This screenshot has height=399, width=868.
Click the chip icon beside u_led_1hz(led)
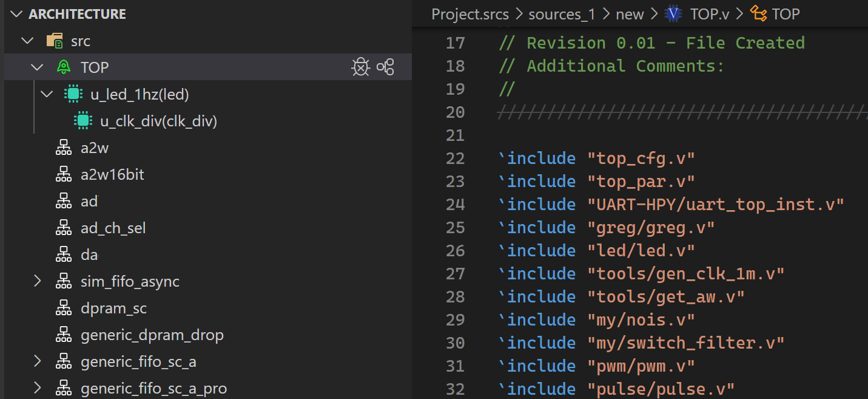73,94
